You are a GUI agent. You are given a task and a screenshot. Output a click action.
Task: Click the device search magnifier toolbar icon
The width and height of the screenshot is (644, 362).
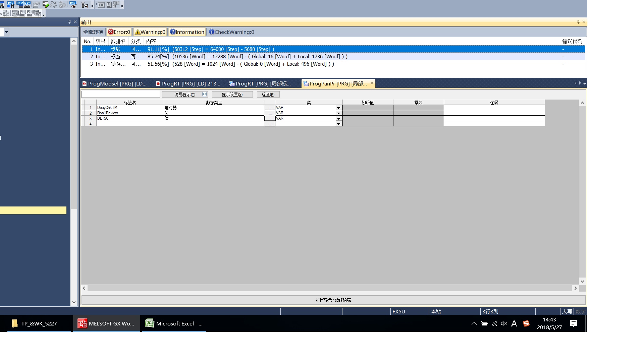[85, 5]
